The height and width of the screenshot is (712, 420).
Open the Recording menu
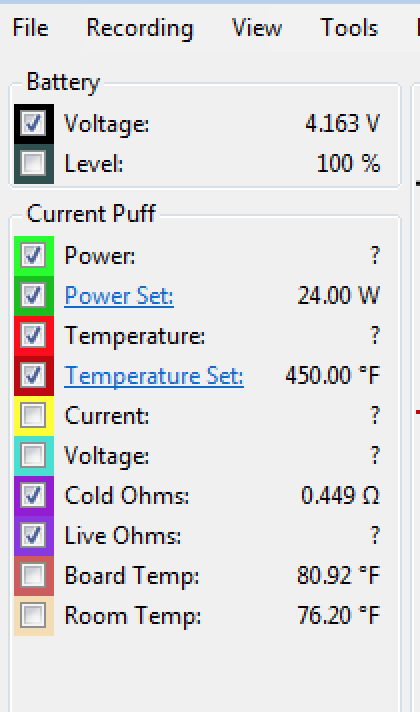coord(140,28)
